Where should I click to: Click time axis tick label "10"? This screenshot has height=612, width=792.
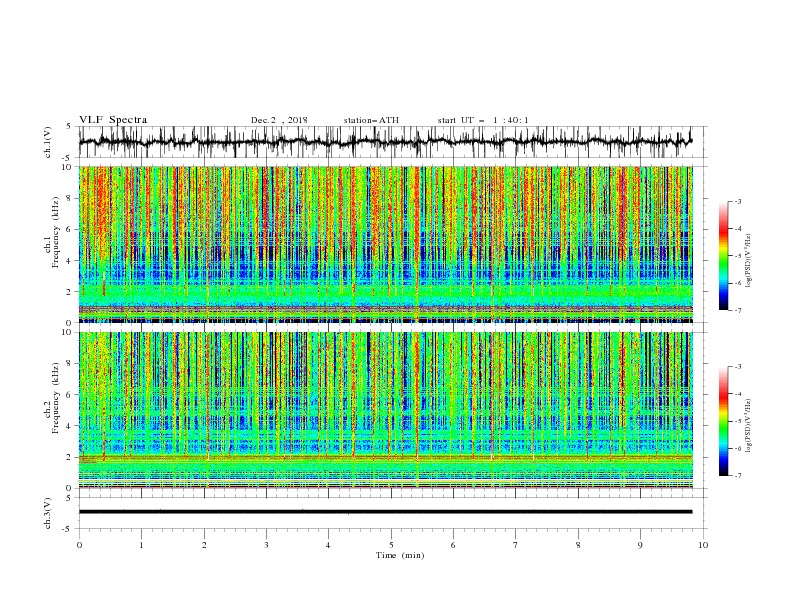coord(703,545)
